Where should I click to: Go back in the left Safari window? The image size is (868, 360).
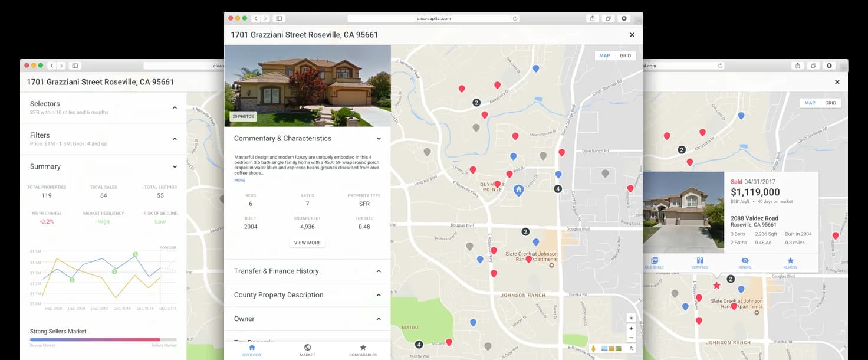(x=52, y=66)
